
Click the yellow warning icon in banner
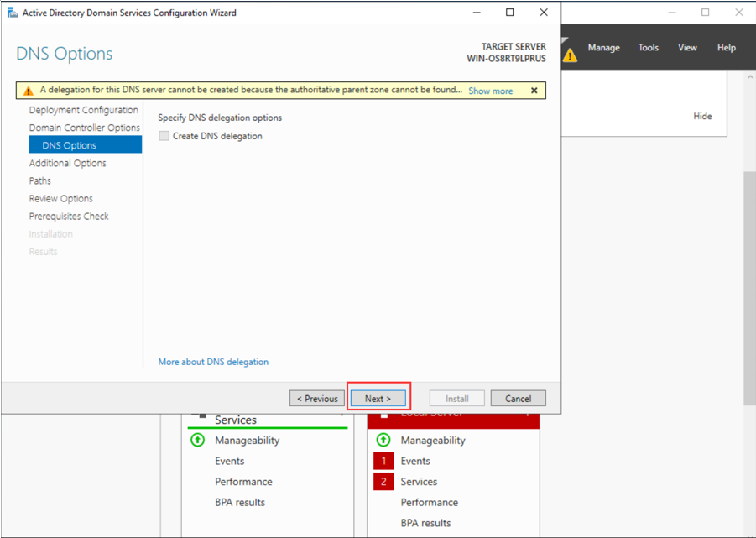click(28, 91)
